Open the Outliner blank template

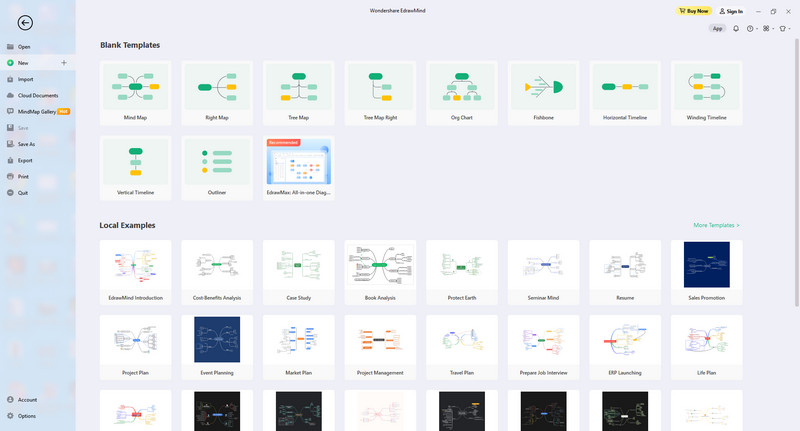[x=217, y=168]
